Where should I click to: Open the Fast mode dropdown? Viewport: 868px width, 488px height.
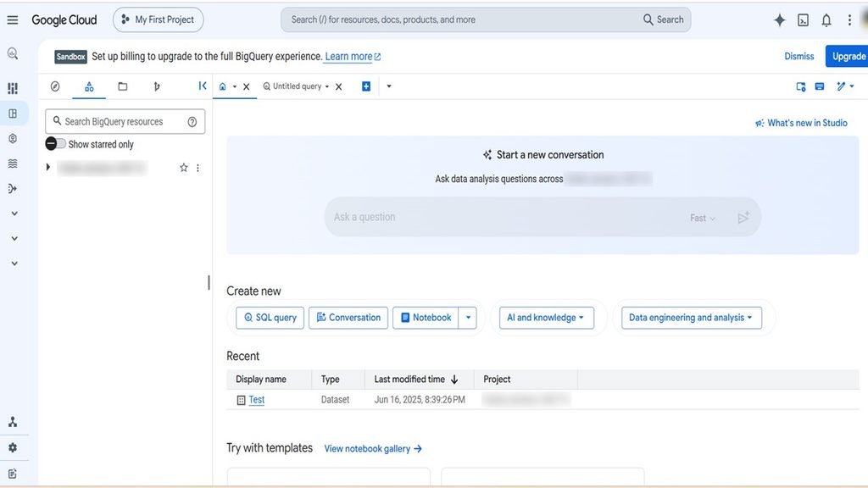coord(703,218)
